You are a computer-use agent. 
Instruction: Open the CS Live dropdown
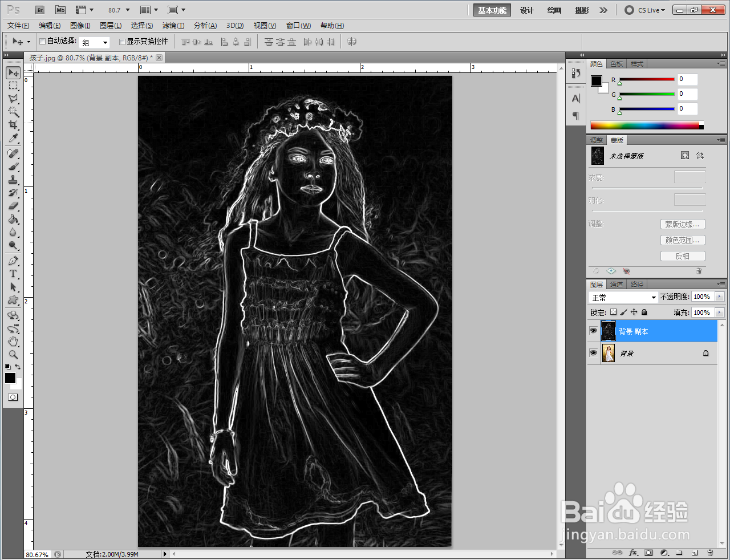[x=645, y=10]
